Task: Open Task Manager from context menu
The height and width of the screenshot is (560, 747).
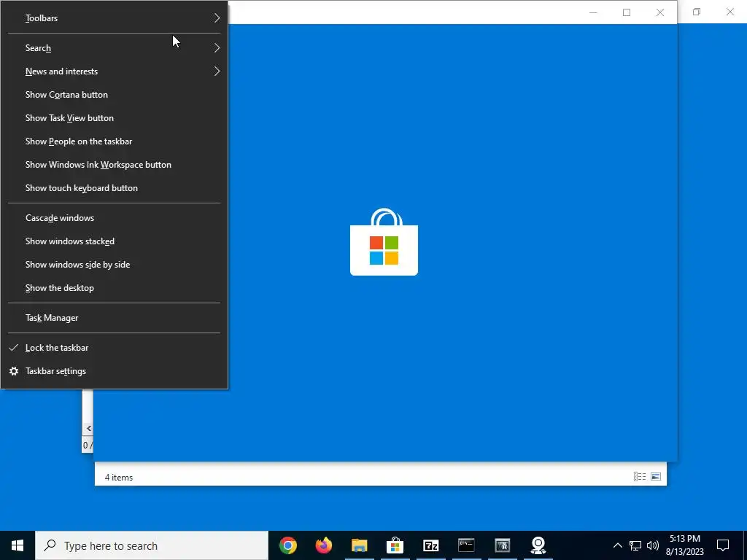Action: point(115,318)
